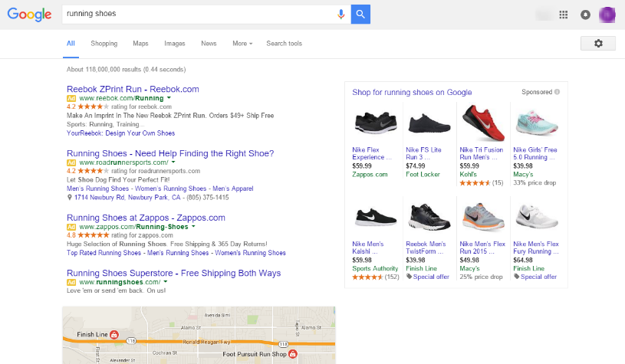Expand dropdown arrow next to roadrunnersports.com URL

pos(173,162)
